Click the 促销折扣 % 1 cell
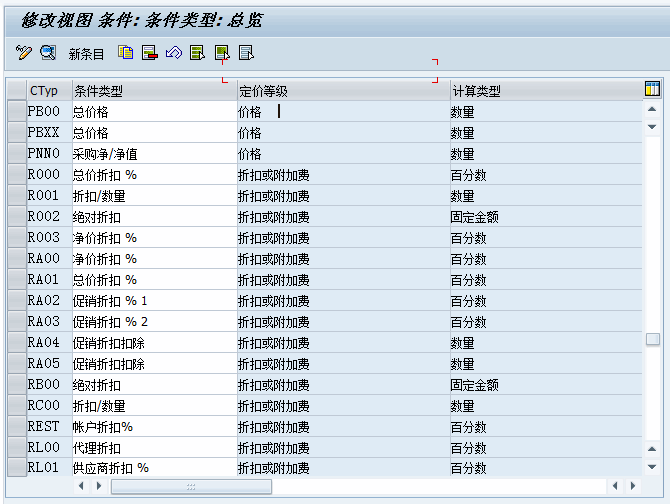 pyautogui.click(x=155, y=301)
